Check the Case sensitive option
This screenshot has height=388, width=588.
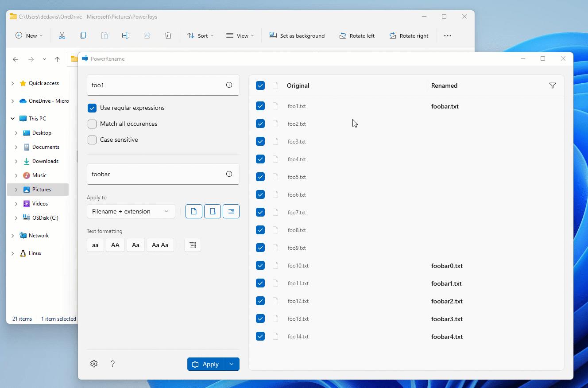[92, 140]
